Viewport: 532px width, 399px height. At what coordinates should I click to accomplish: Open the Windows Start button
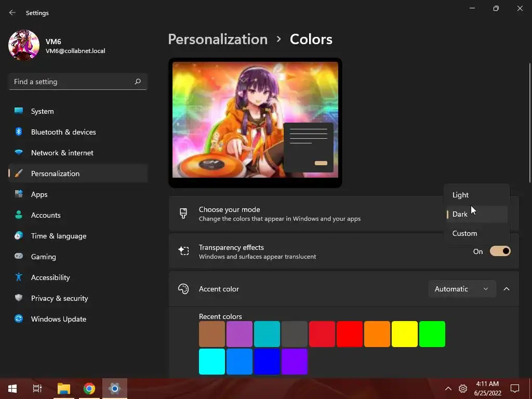tap(12, 389)
